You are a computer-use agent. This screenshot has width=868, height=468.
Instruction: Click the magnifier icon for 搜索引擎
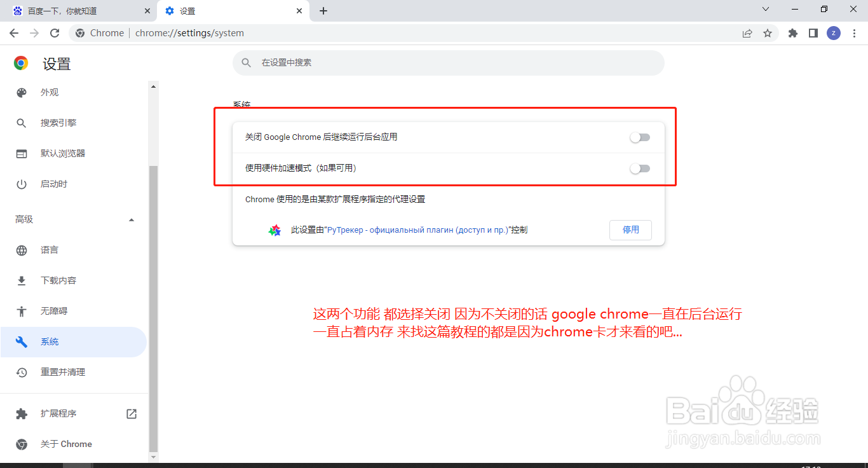click(x=22, y=123)
